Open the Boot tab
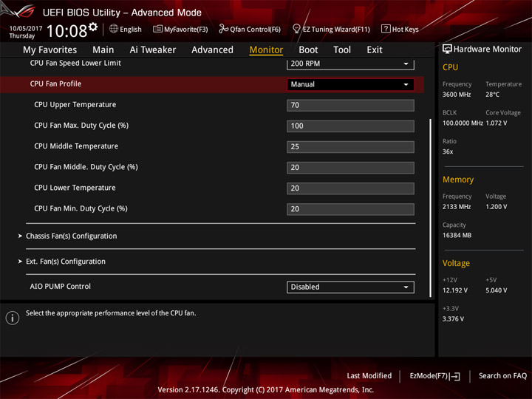Image resolution: width=532 pixels, height=399 pixels. [308, 50]
